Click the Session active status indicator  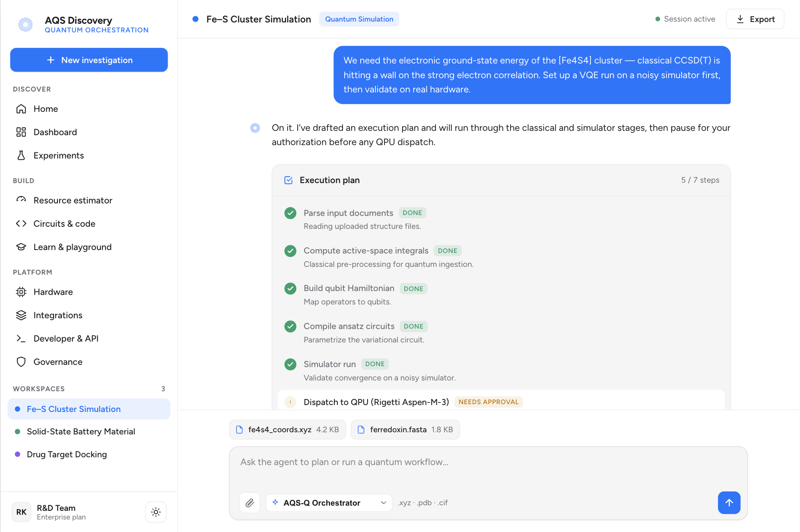tap(685, 19)
